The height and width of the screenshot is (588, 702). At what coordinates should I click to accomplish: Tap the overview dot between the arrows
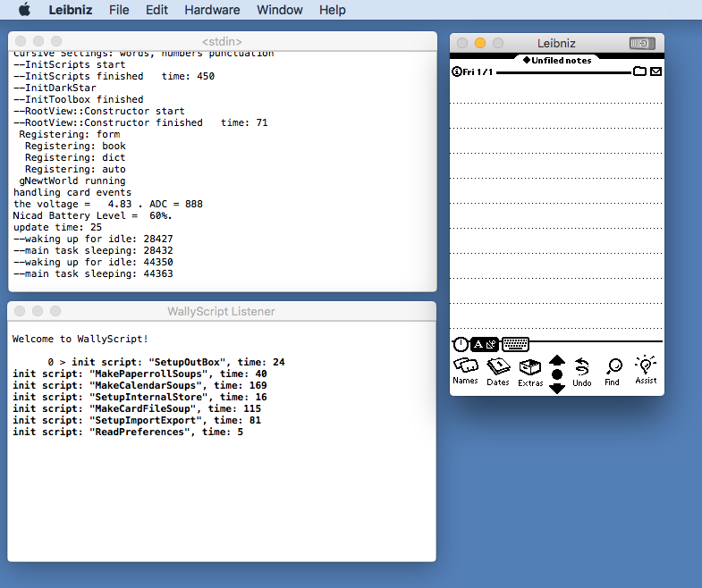pos(557,374)
